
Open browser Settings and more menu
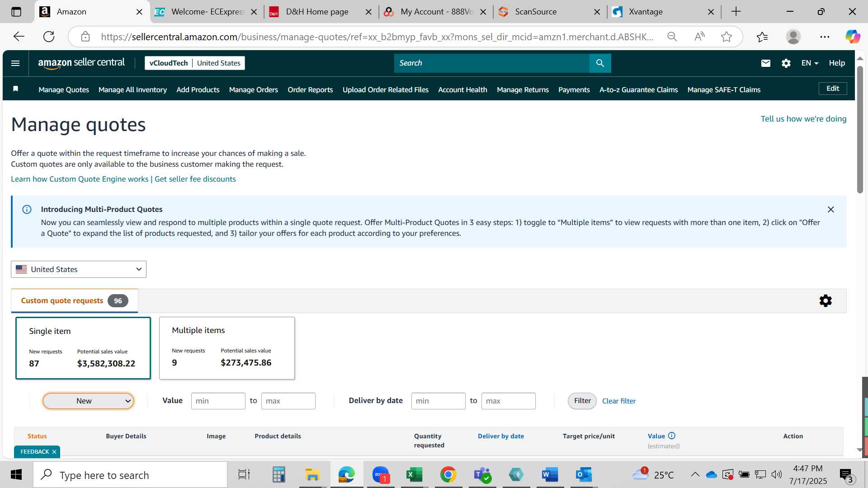[825, 37]
